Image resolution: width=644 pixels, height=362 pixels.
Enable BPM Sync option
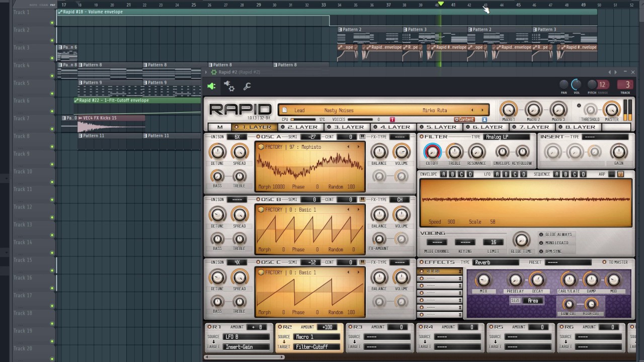click(541, 251)
